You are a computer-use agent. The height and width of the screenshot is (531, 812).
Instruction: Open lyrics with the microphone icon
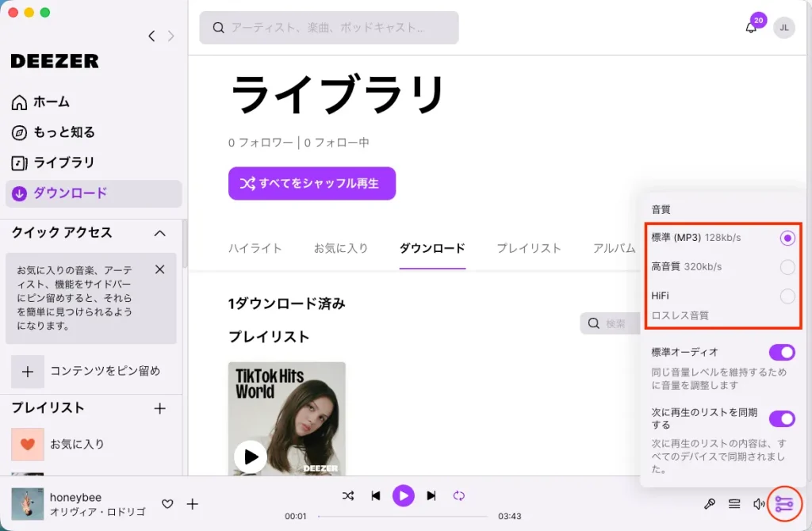coord(710,503)
